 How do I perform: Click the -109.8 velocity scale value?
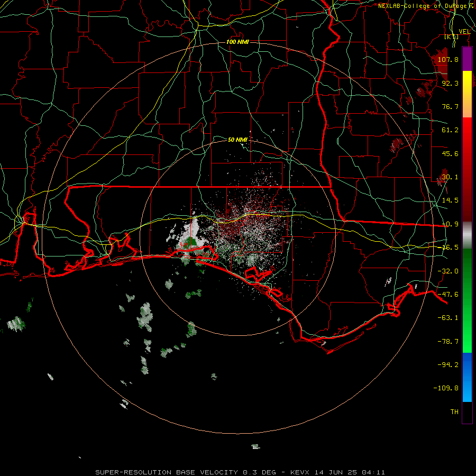click(446, 388)
